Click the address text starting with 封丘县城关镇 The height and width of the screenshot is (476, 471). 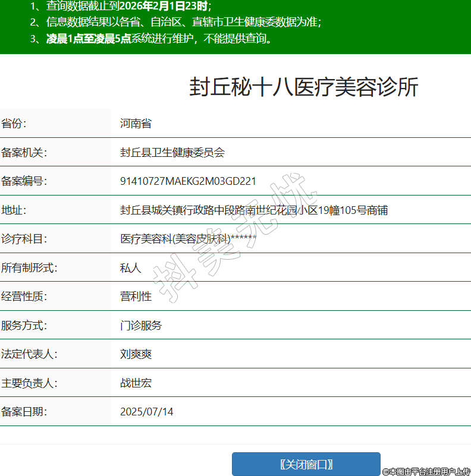(254, 210)
